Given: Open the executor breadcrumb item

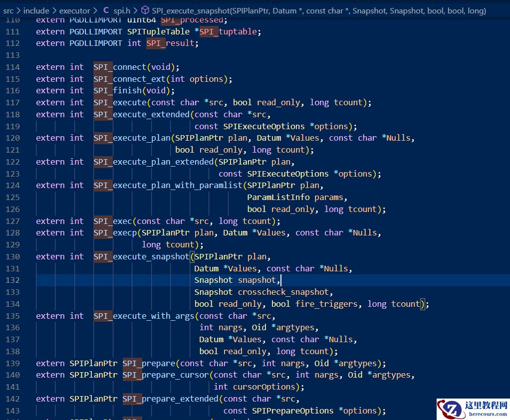Looking at the screenshot, I should point(74,10).
